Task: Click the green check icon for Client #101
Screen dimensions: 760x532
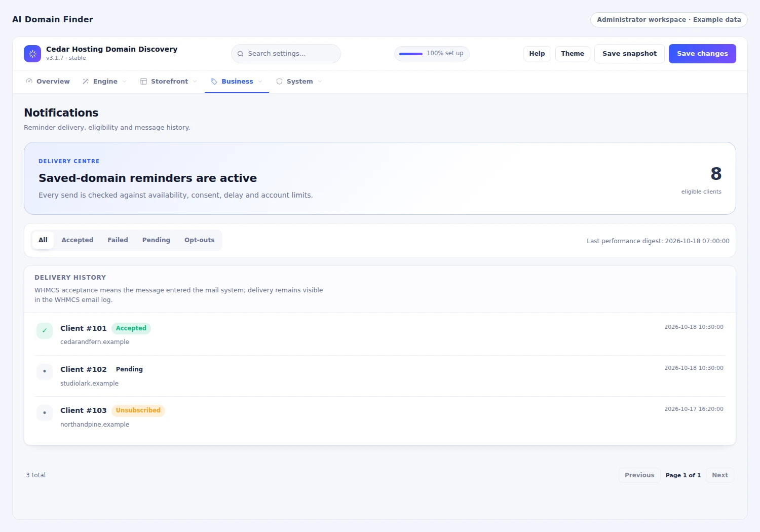Action: click(x=45, y=331)
